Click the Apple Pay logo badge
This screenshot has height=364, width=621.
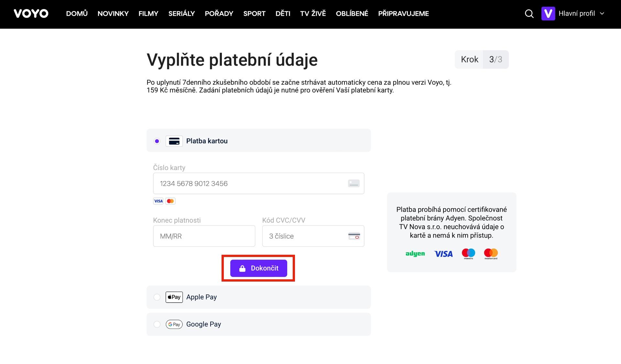coord(174,297)
